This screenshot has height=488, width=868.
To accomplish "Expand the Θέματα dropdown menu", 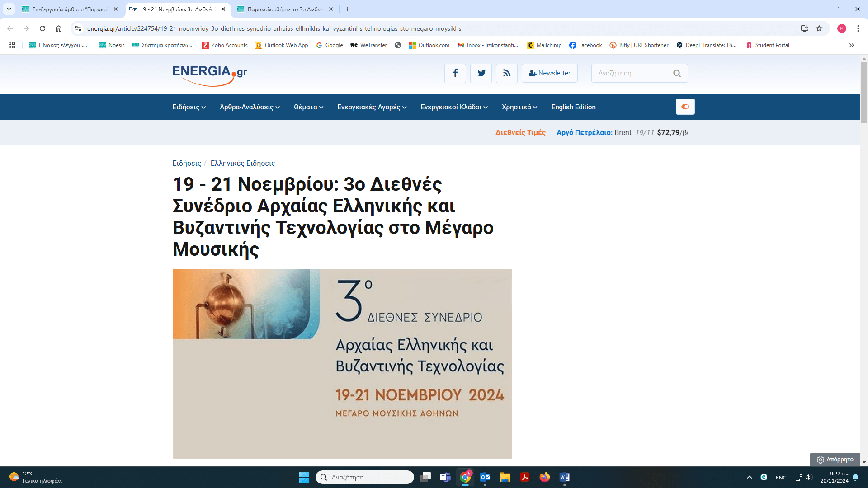I will (308, 107).
